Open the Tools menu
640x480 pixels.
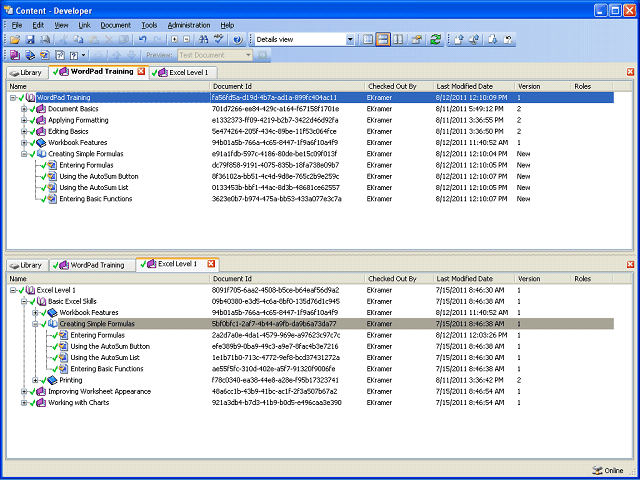(x=149, y=25)
